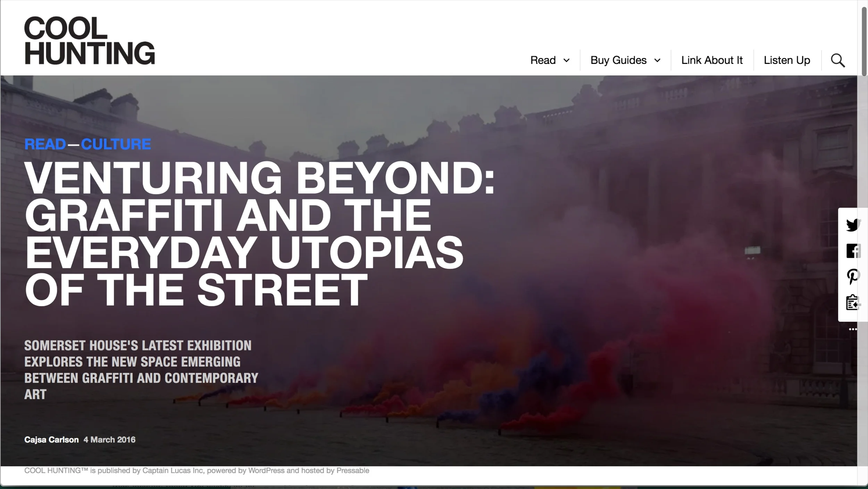
Task: Go to Link About It section
Action: click(712, 60)
